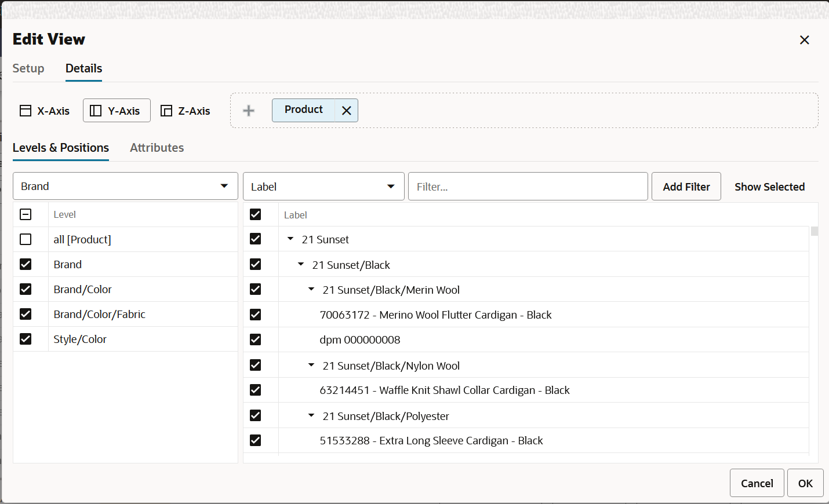The height and width of the screenshot is (504, 829).
Task: Switch to the Attributes tab
Action: 157,148
